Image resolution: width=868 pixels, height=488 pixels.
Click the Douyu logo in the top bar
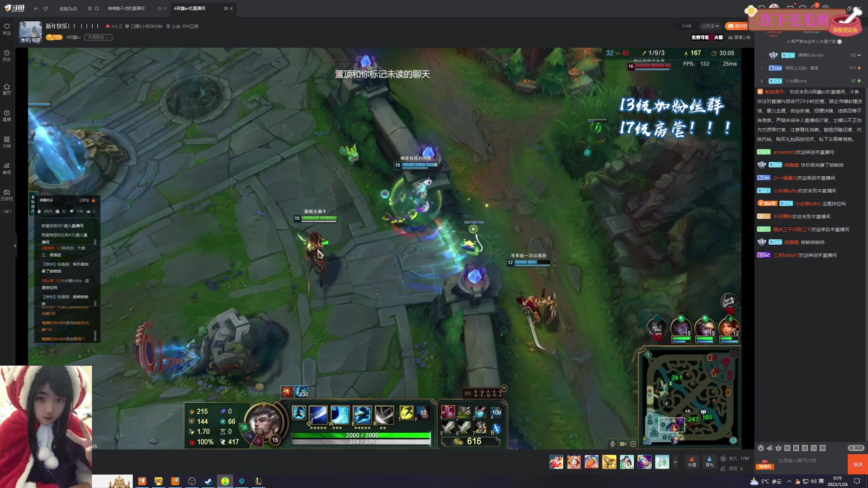pos(14,8)
